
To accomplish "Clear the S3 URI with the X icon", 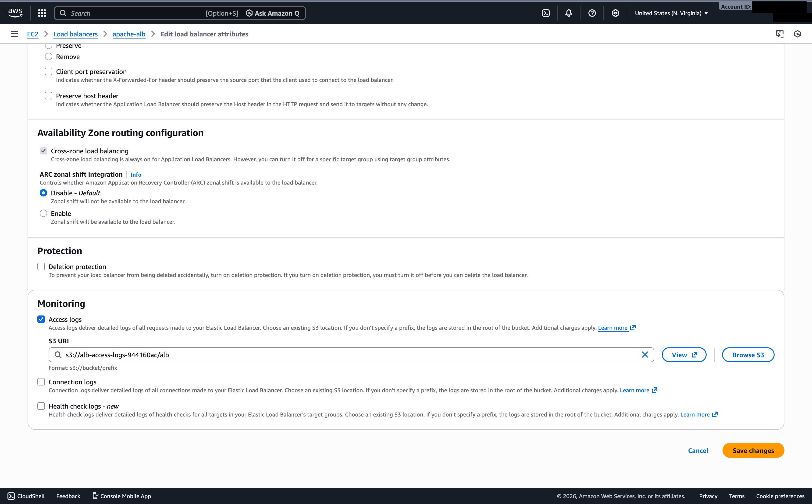I will [x=645, y=354].
